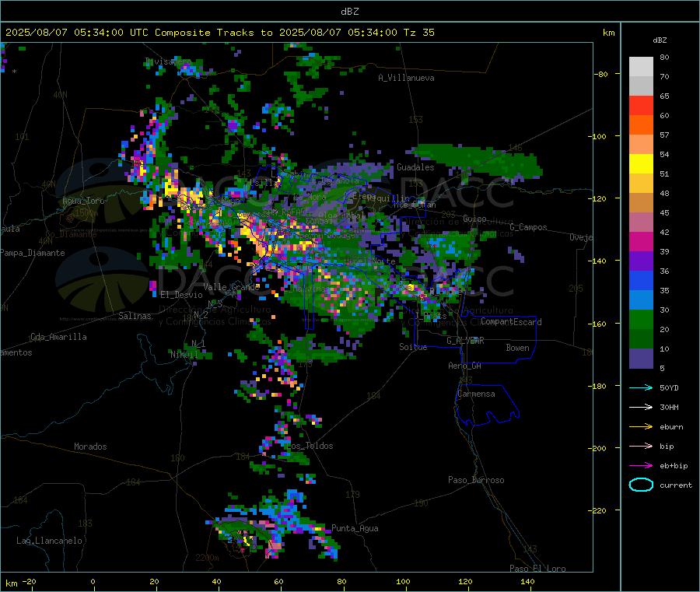
Task: Click the '-220' tick on the vertical axis
Action: click(x=597, y=511)
